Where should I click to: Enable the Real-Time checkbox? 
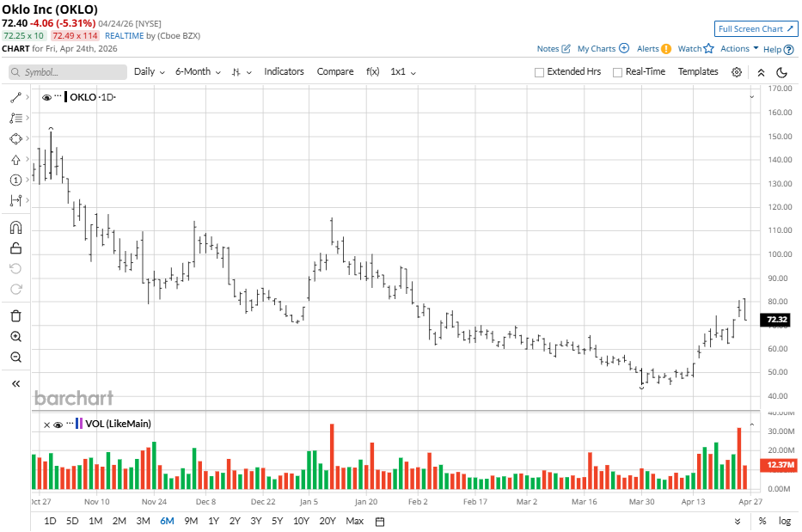[x=617, y=72]
